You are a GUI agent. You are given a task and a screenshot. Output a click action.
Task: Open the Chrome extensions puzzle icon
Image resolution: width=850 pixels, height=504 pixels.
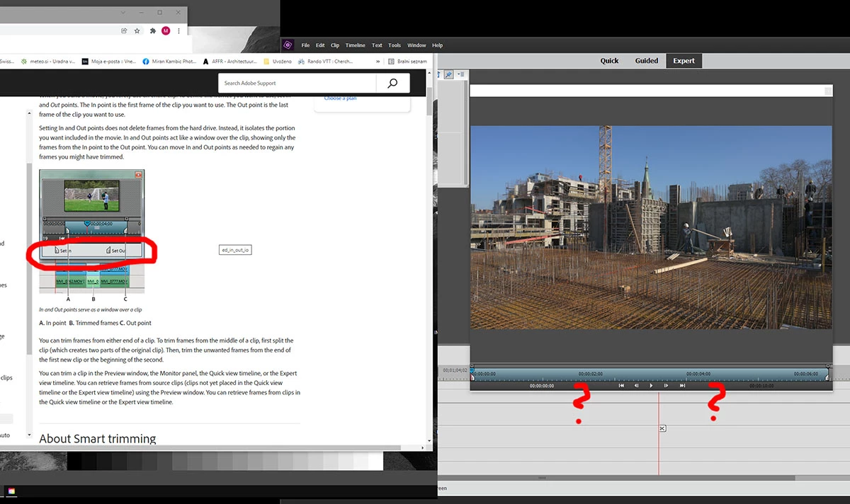pyautogui.click(x=152, y=31)
